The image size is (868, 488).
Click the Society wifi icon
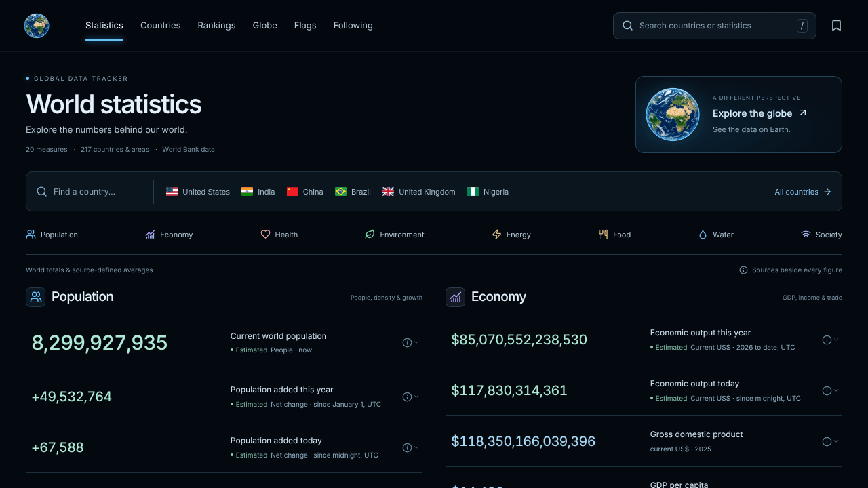click(x=806, y=235)
